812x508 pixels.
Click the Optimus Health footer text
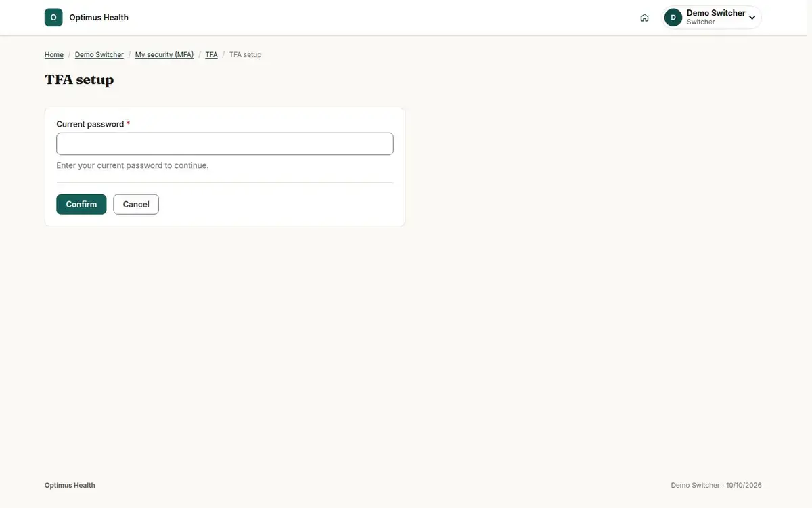pos(70,486)
